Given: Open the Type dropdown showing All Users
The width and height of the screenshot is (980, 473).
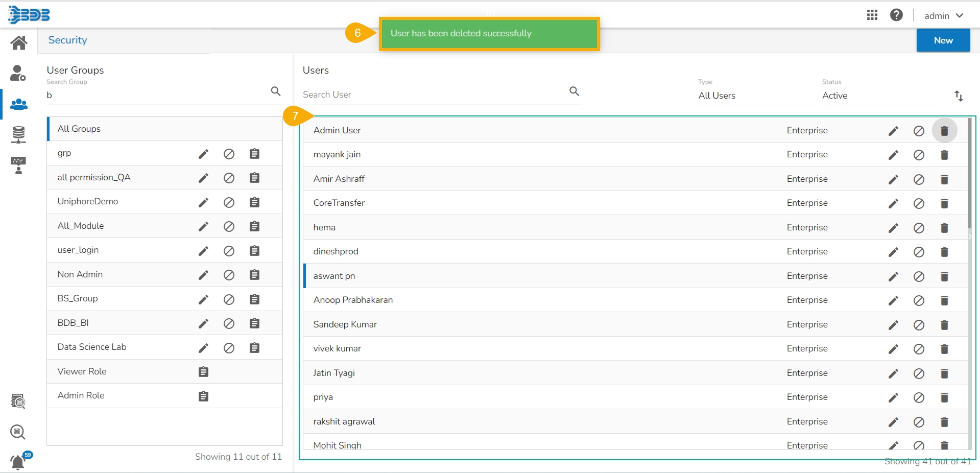Looking at the screenshot, I should point(755,96).
